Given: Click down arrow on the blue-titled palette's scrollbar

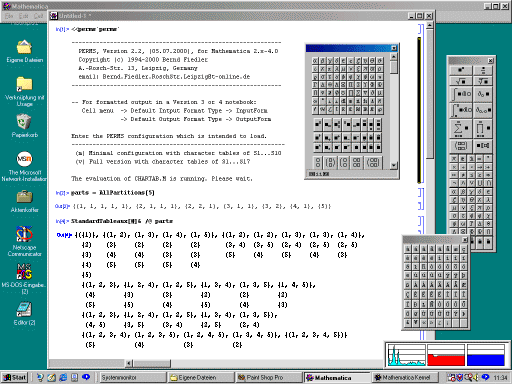Looking at the screenshot, I should (394, 165).
